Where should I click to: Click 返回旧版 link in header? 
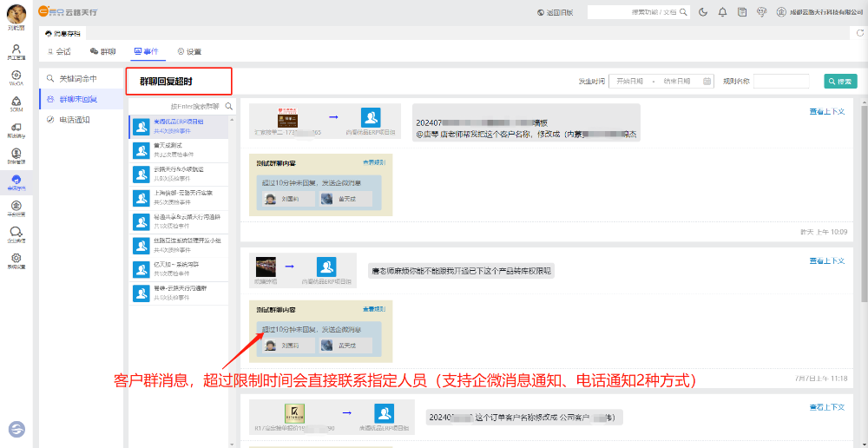tap(556, 12)
